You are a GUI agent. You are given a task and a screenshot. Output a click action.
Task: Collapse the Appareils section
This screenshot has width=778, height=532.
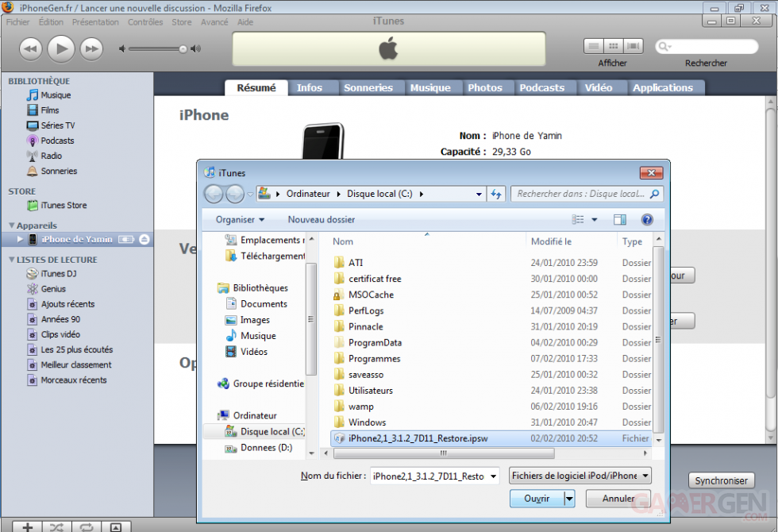coord(11,226)
